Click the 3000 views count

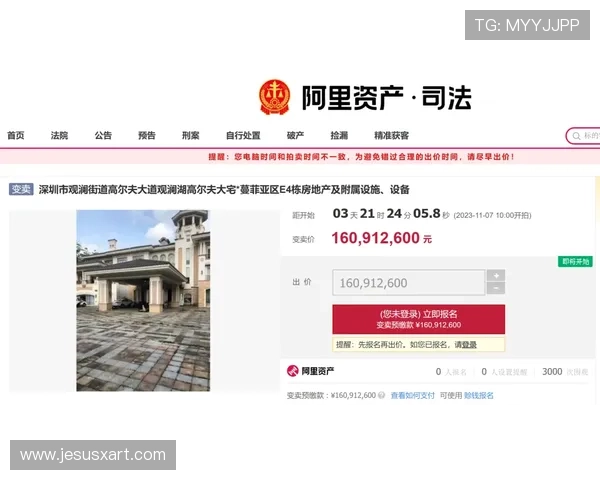point(552,372)
